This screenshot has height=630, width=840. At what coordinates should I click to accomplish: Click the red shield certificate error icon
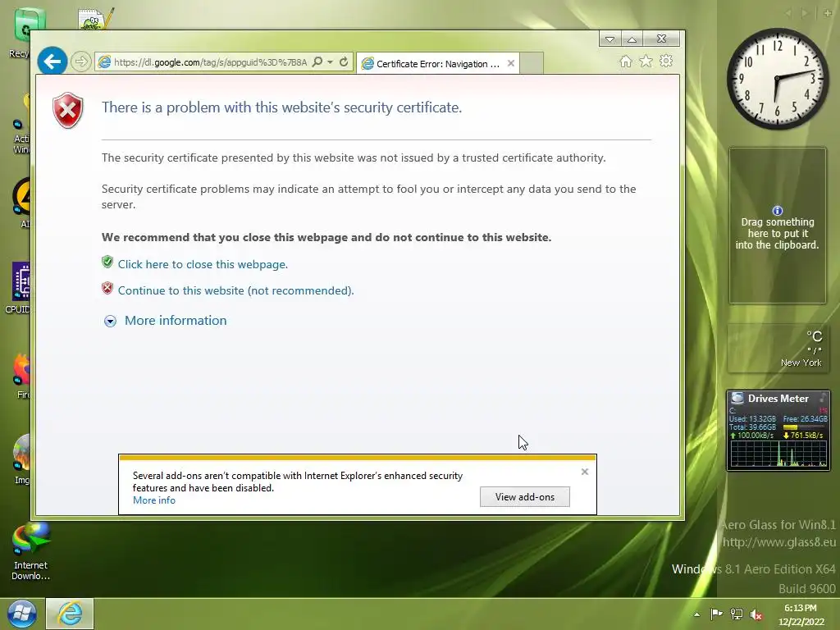[67, 111]
